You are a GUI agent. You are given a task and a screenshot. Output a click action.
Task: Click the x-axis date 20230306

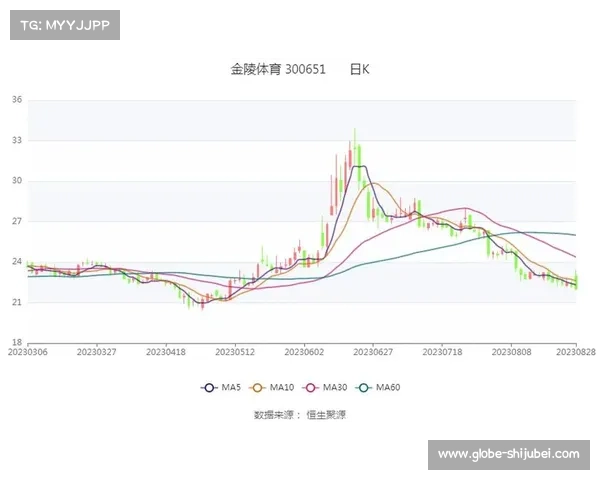[x=28, y=352]
